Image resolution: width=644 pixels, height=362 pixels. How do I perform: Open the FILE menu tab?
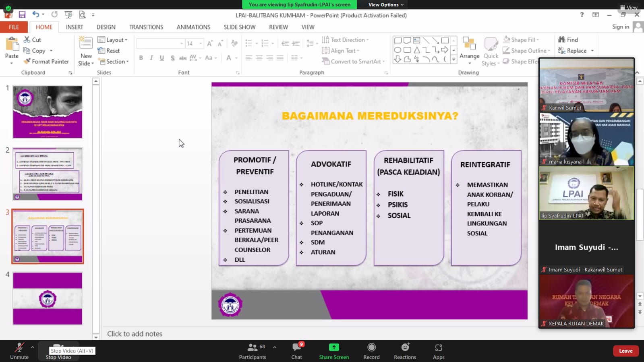click(x=14, y=27)
